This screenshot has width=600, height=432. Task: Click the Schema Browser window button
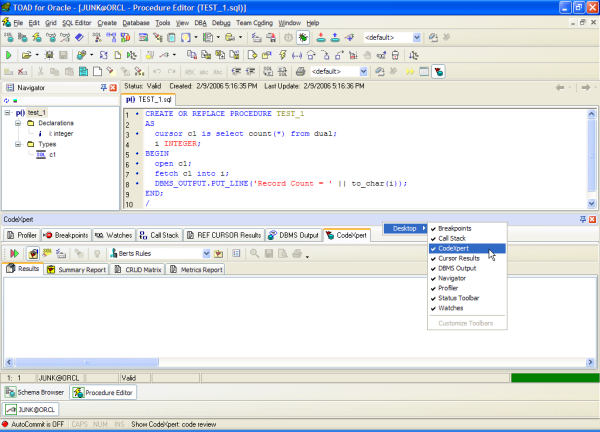(x=35, y=393)
